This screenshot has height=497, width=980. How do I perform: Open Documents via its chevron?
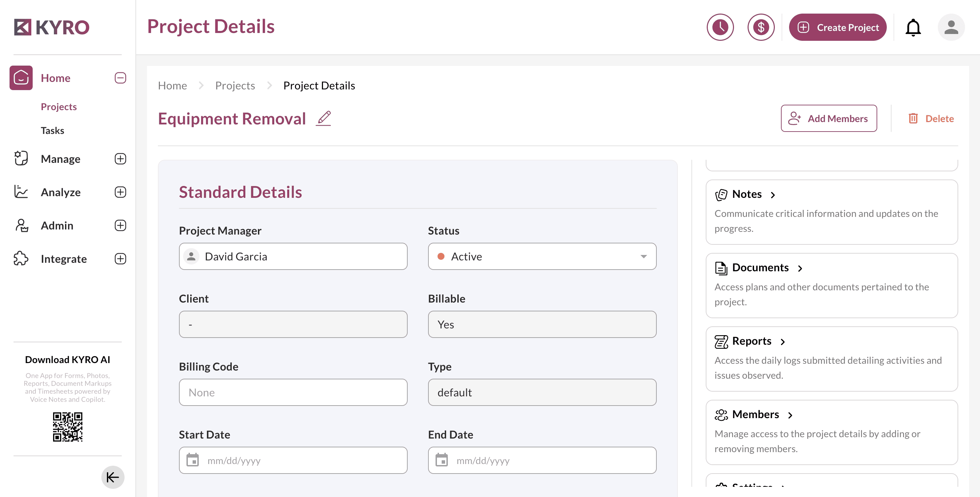[800, 268]
